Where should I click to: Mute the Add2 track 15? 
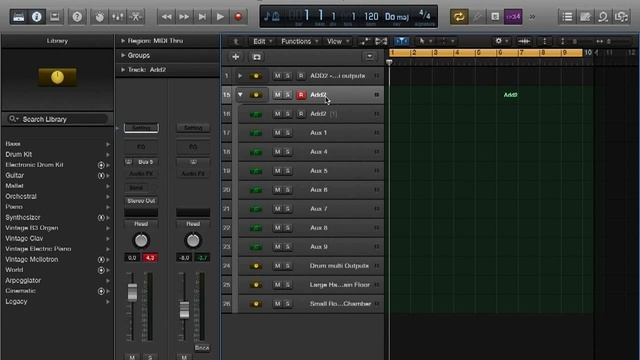[x=278, y=95]
